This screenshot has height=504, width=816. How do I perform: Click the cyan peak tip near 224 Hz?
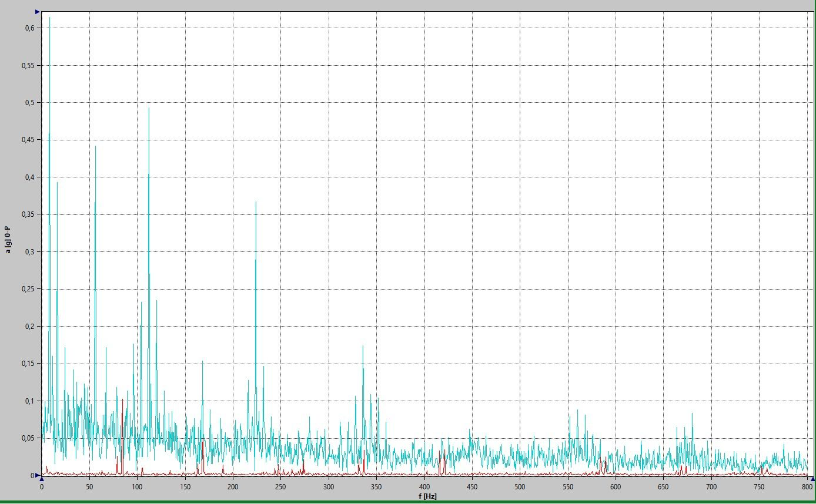(x=256, y=202)
